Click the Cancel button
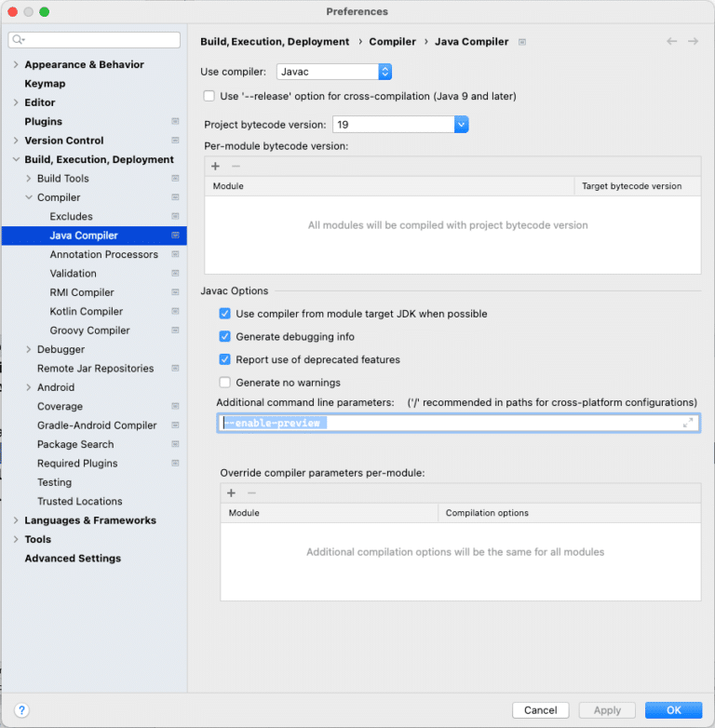 (540, 710)
